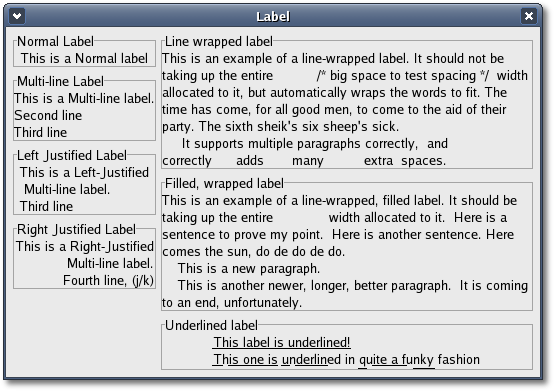Click 'Fourth line, (j/k)' text

(108, 280)
